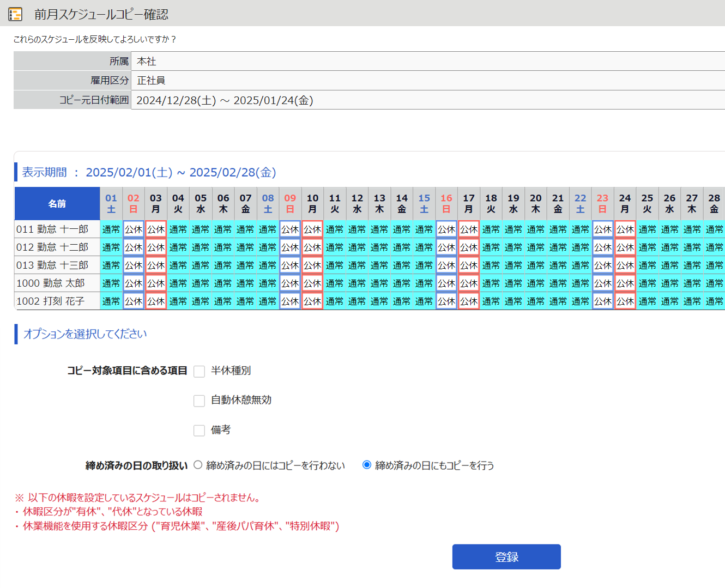
Task: Select the 23 日 date header
Action: (x=602, y=203)
